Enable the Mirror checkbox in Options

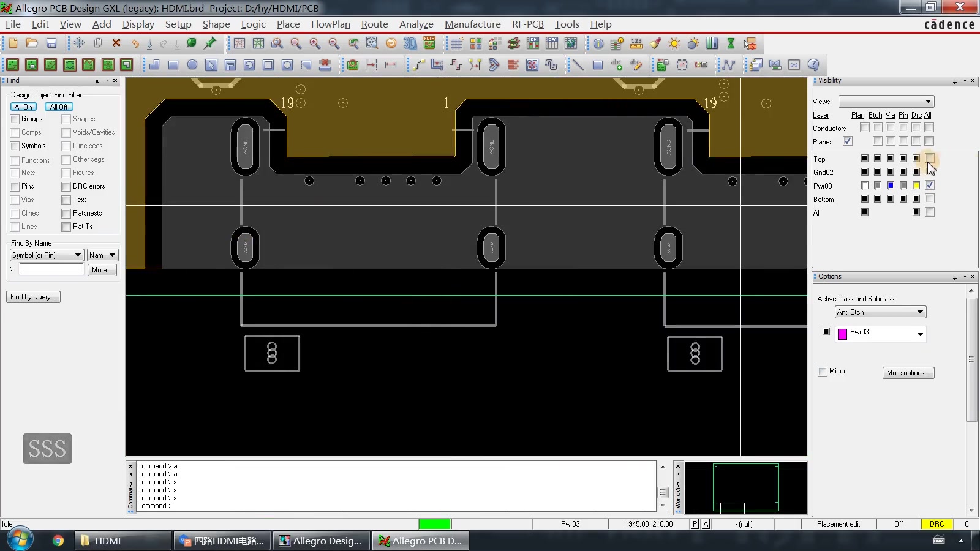coord(823,372)
